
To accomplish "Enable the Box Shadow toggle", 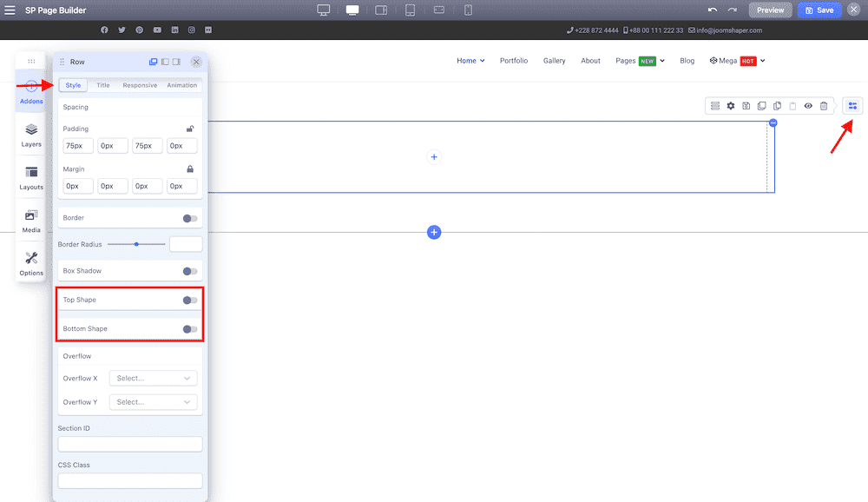I will pos(190,271).
